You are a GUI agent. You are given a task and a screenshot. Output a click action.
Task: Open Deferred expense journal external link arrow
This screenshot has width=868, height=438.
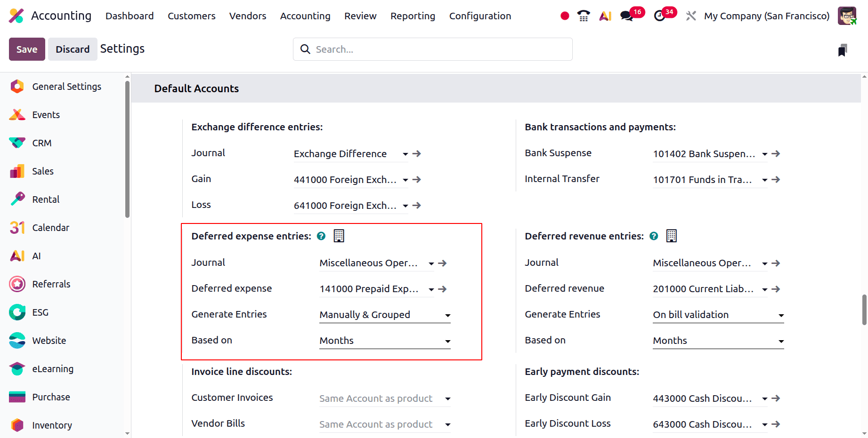(443, 263)
